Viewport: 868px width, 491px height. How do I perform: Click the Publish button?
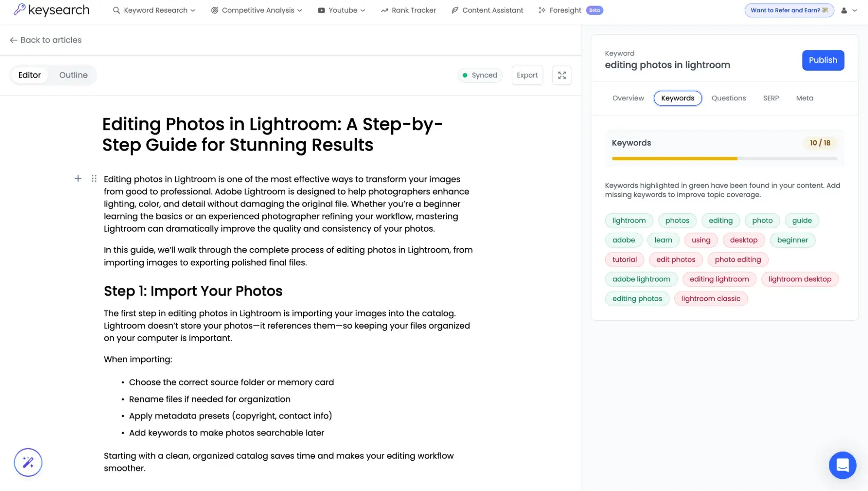click(822, 60)
